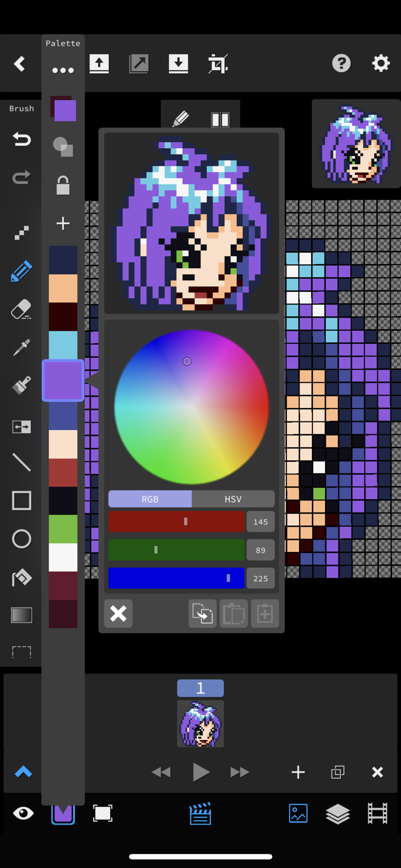
Task: Duplicate the current frame
Action: (x=338, y=772)
